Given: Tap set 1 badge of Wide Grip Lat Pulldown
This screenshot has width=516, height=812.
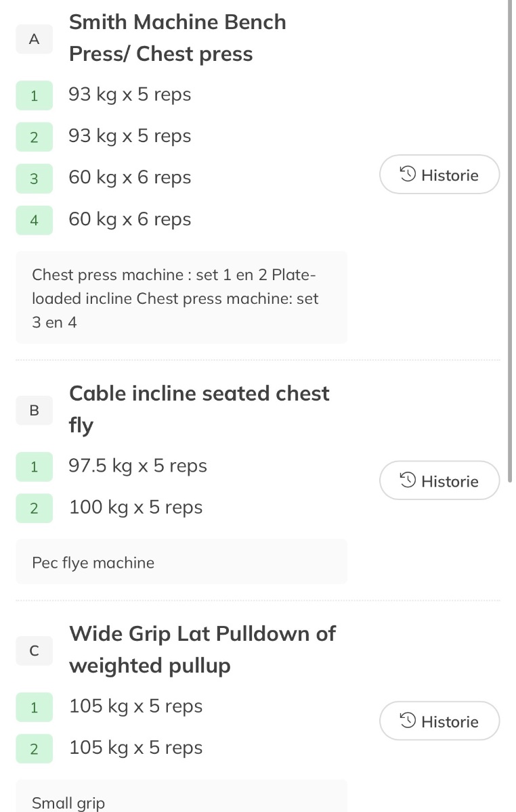Looking at the screenshot, I should point(34,707).
